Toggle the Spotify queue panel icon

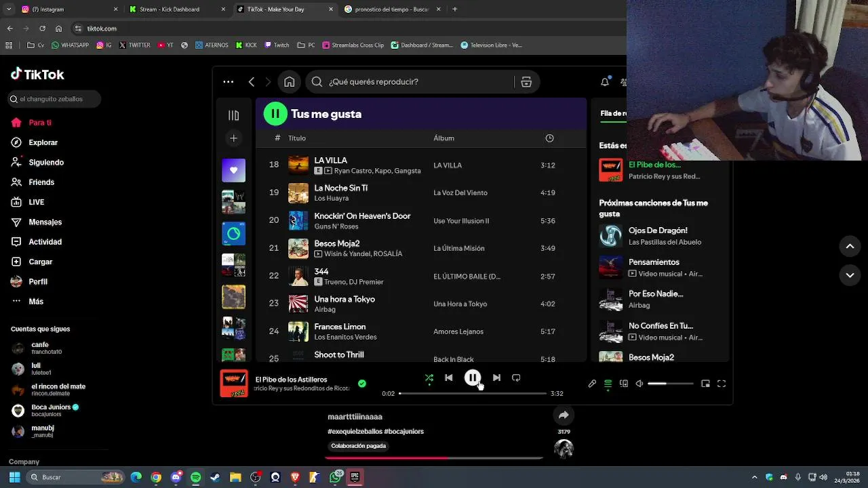[x=608, y=384]
